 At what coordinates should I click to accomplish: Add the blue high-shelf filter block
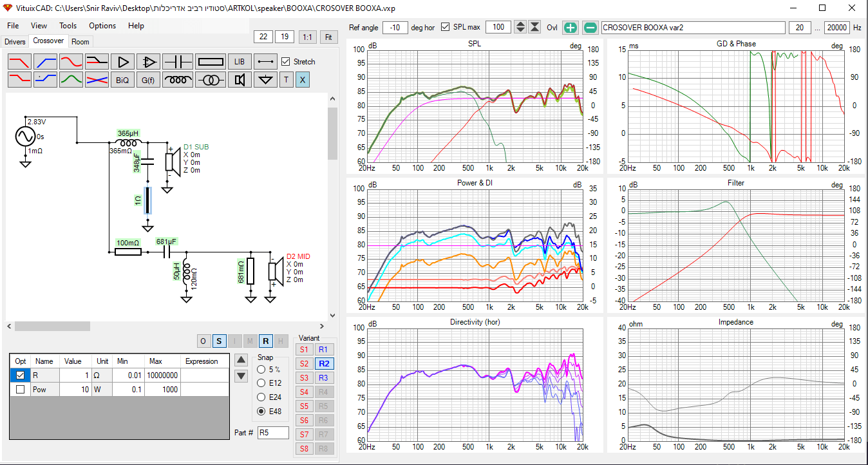(x=45, y=80)
